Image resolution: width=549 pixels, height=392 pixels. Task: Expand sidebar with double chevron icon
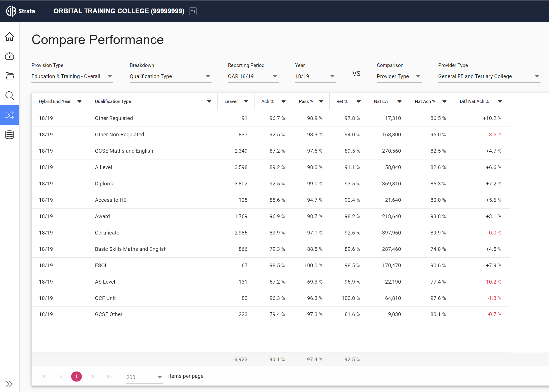tap(9, 384)
